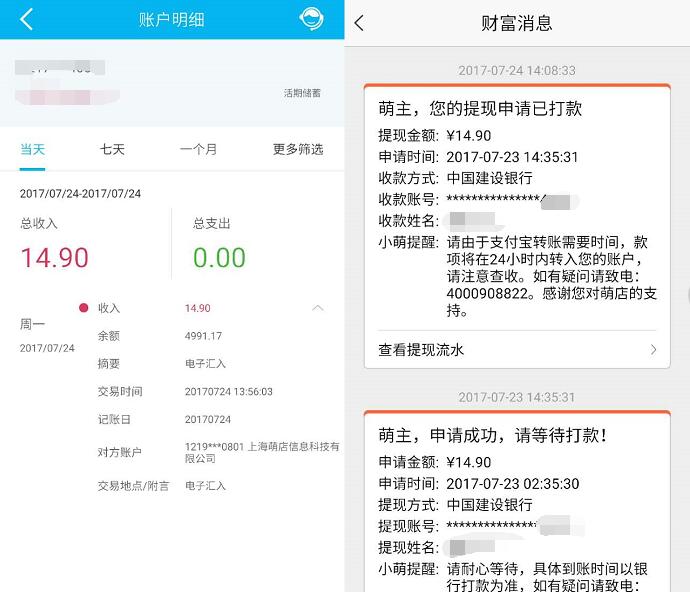
Task: Click the 总支出 total 0.00
Action: 219,257
